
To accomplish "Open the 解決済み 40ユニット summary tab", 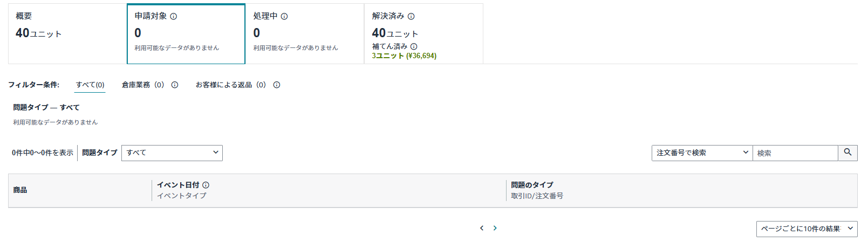I will pyautogui.click(x=423, y=33).
